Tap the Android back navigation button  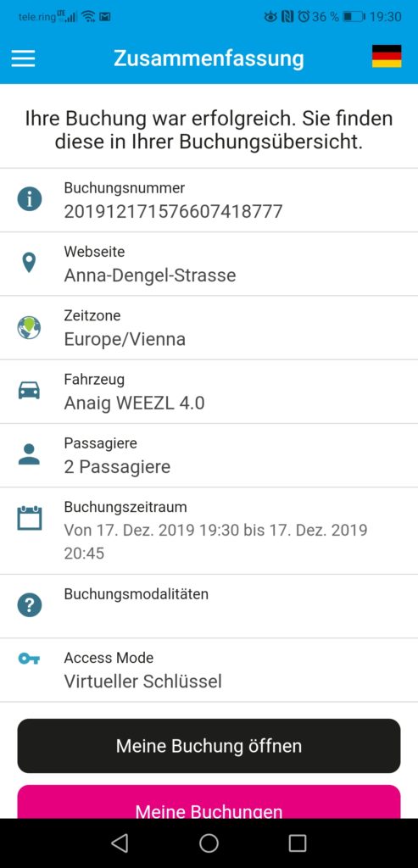tap(120, 843)
